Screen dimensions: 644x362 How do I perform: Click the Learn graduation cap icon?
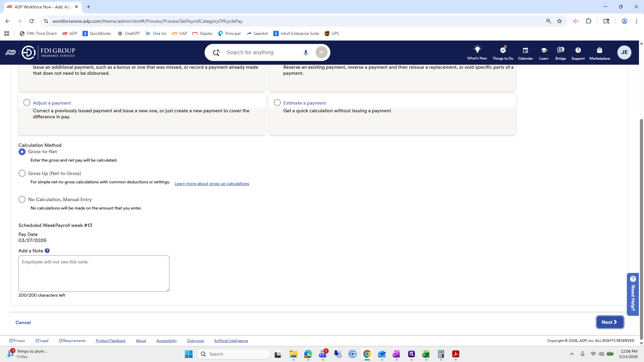(x=544, y=50)
